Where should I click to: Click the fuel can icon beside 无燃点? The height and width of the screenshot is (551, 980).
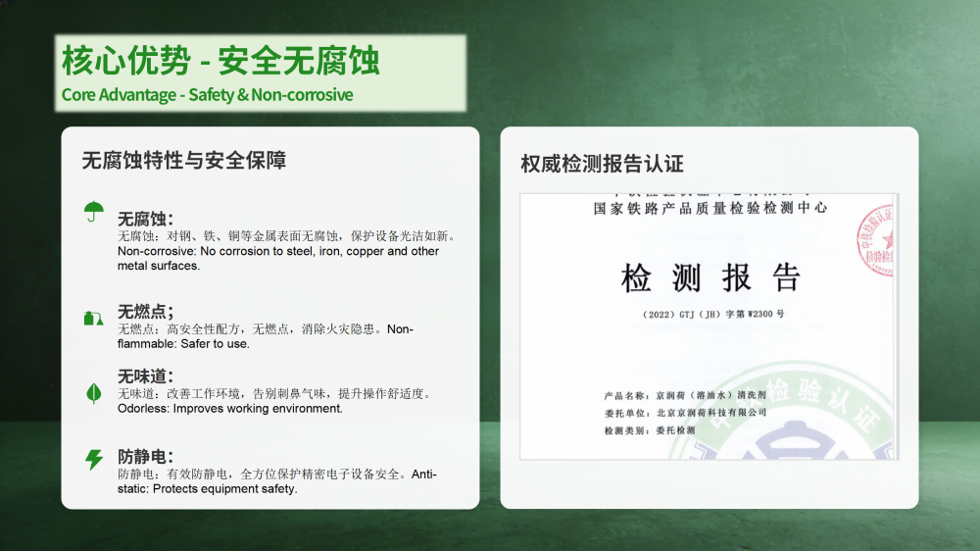93,319
